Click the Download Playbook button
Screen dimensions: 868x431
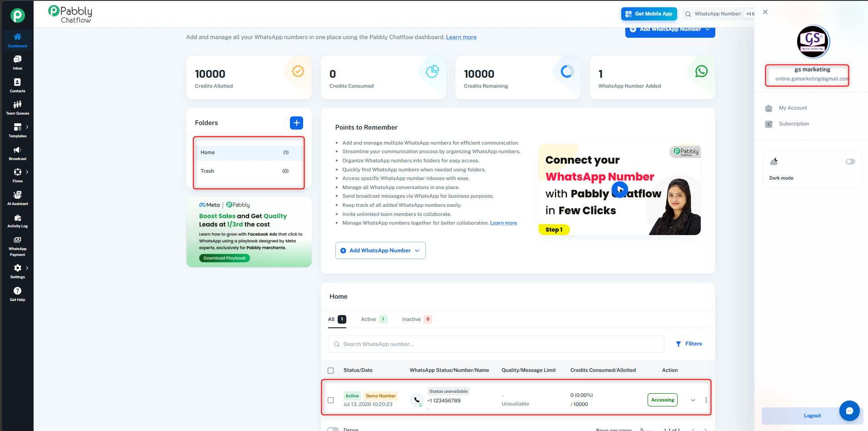point(224,258)
